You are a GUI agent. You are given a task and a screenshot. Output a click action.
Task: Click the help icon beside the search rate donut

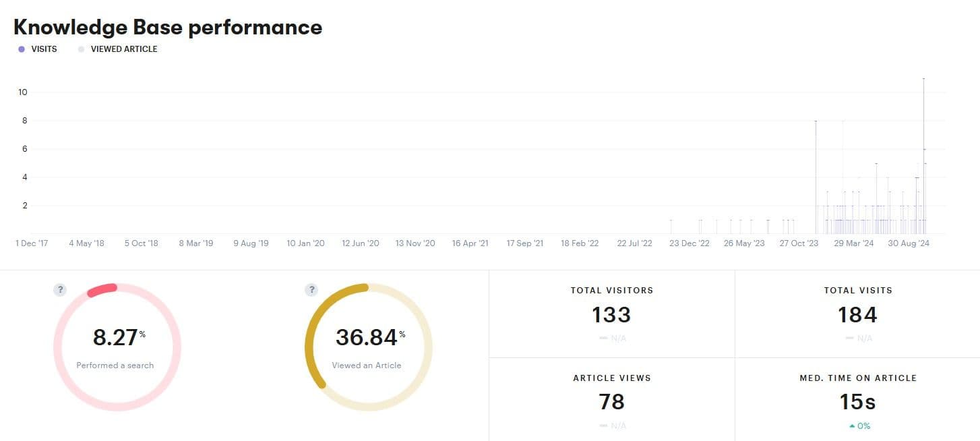tap(60, 290)
